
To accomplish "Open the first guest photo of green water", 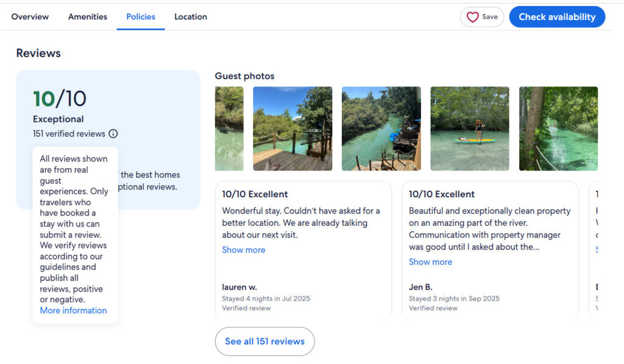I will [x=229, y=128].
